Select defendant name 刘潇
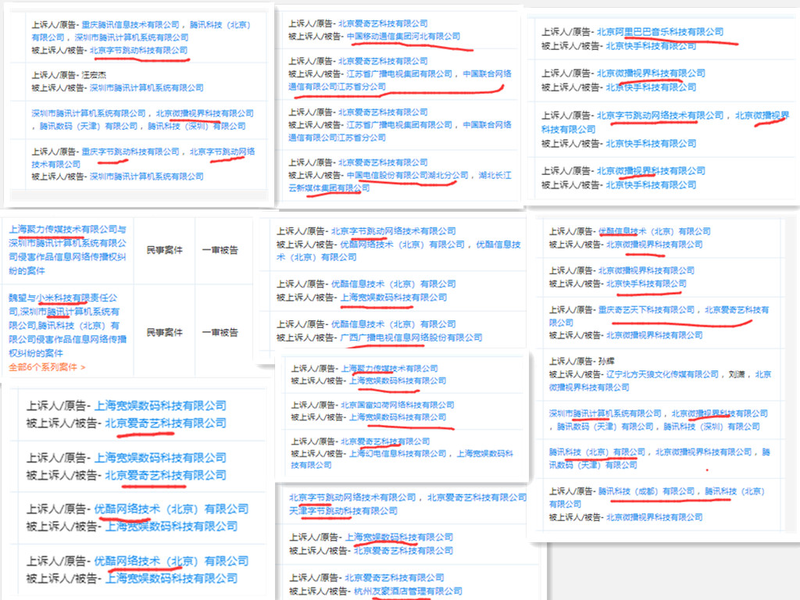The width and height of the screenshot is (800, 600). pyautogui.click(x=737, y=374)
